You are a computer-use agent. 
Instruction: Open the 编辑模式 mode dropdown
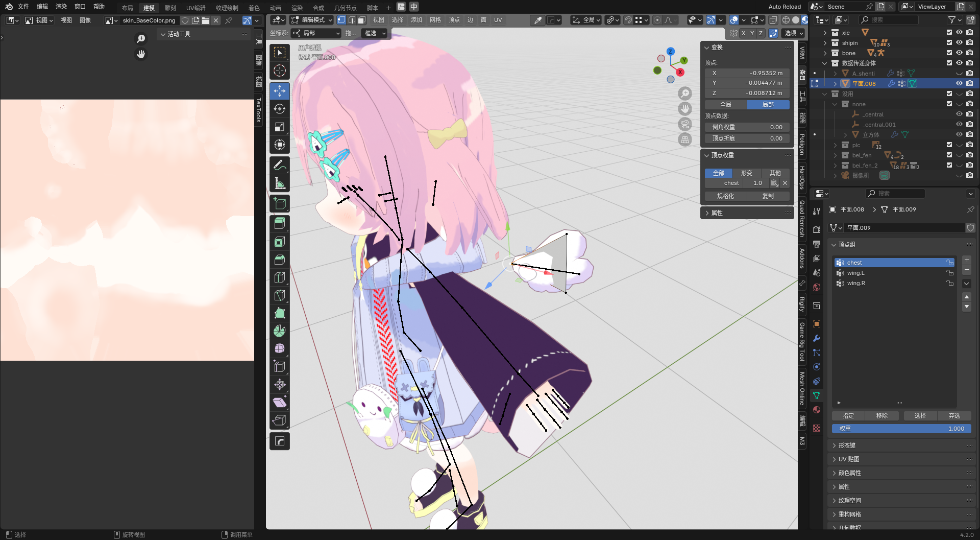point(312,20)
